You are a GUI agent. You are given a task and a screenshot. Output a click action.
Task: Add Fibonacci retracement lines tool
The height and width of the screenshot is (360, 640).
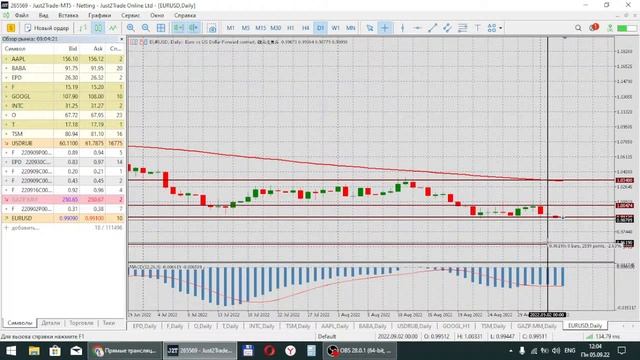(x=462, y=28)
